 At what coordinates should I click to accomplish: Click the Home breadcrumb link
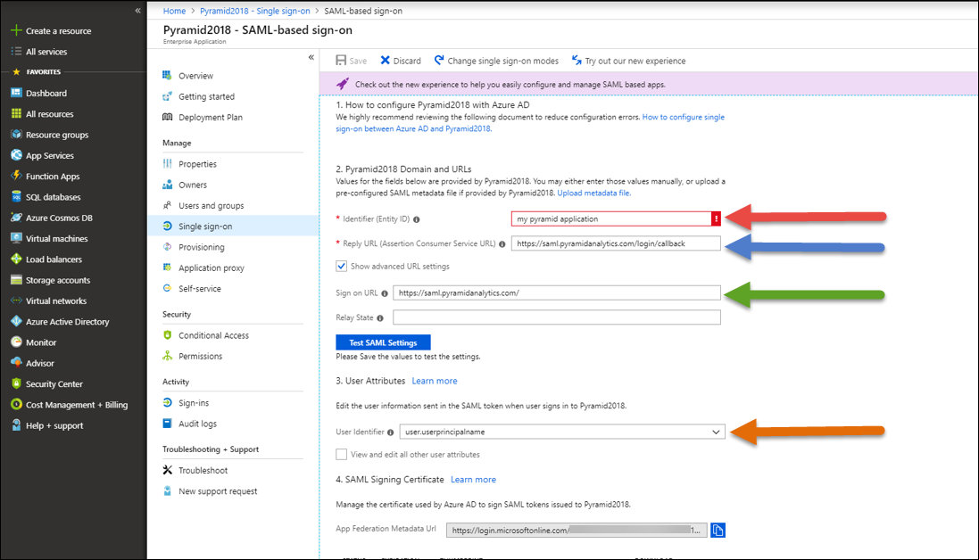tap(174, 11)
